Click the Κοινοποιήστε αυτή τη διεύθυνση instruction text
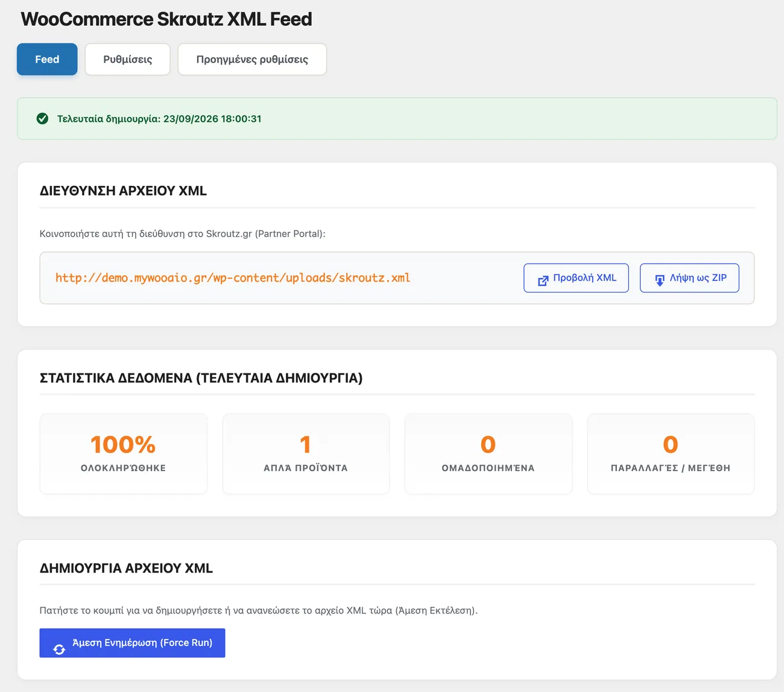The width and height of the screenshot is (784, 692). (x=182, y=234)
